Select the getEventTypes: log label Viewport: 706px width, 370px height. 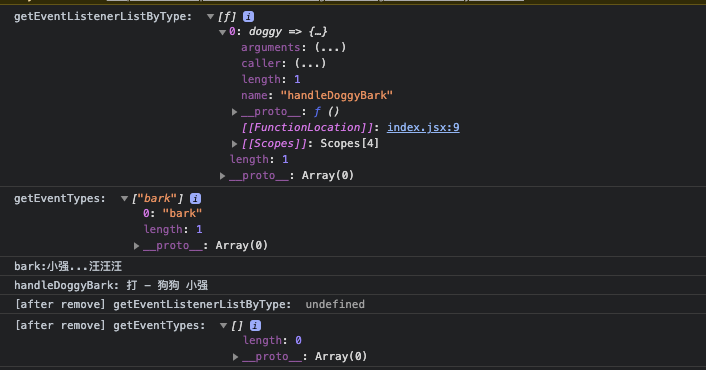59,199
